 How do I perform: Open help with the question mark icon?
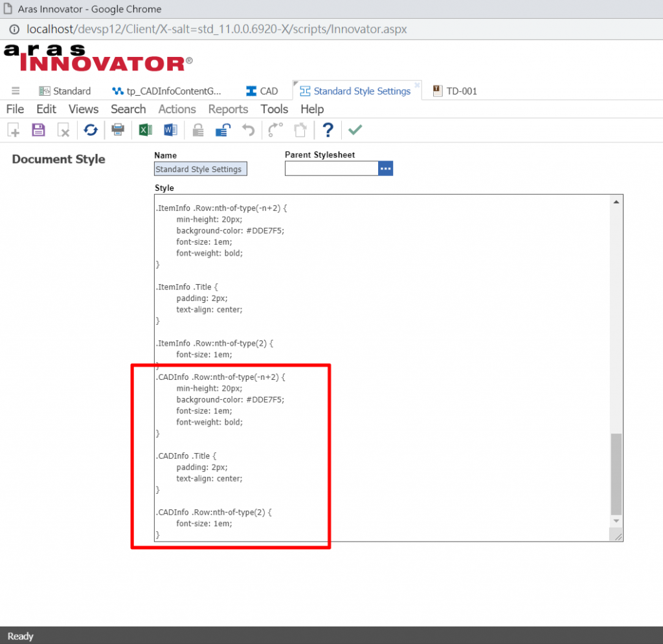(328, 129)
